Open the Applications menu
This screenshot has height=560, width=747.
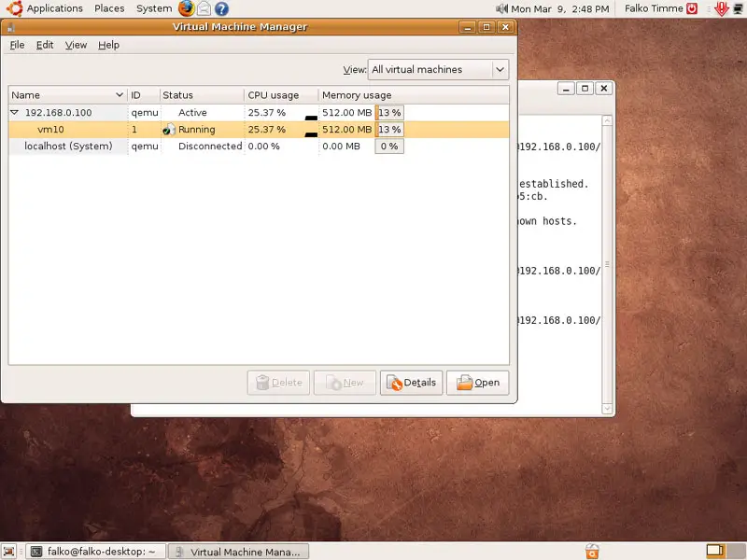[55, 8]
